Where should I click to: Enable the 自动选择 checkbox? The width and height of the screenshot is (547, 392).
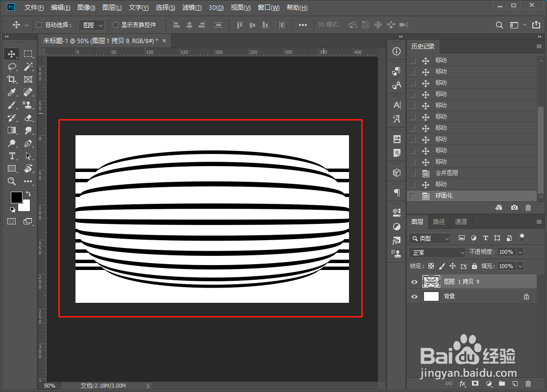[x=39, y=25]
